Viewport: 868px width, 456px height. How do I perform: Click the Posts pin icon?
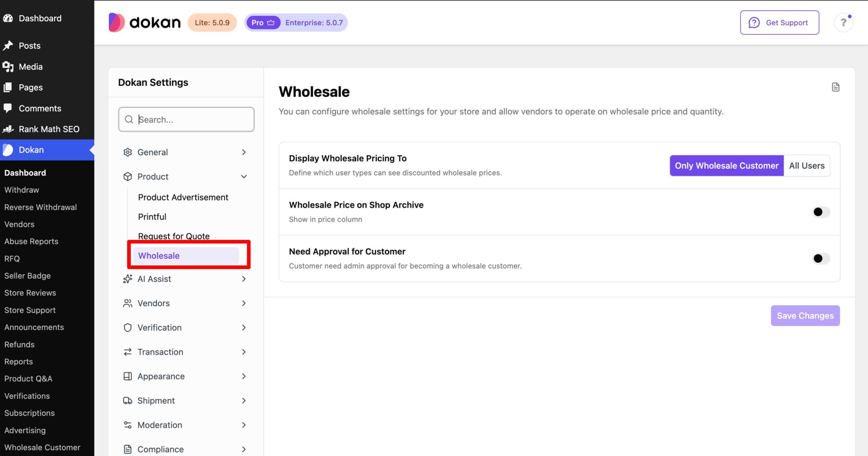click(8, 46)
